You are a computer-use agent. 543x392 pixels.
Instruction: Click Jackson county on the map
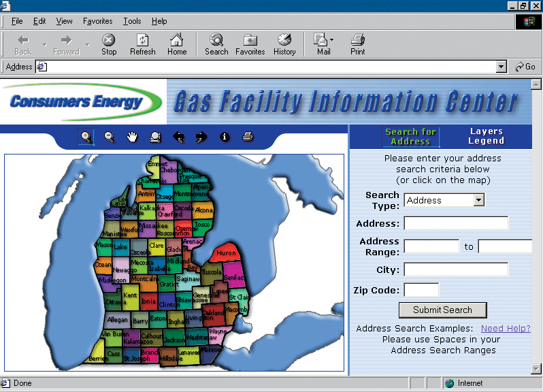174,340
